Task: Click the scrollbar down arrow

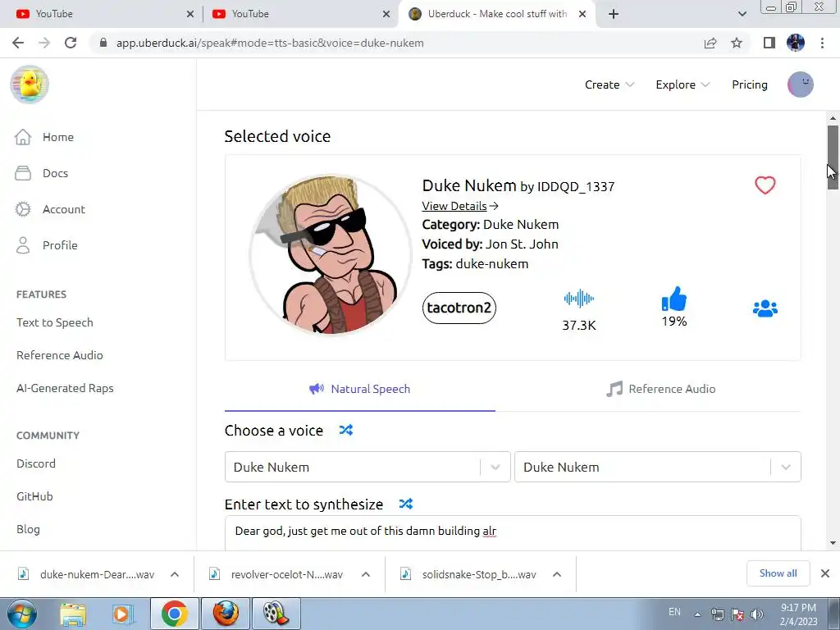Action: pos(833,543)
